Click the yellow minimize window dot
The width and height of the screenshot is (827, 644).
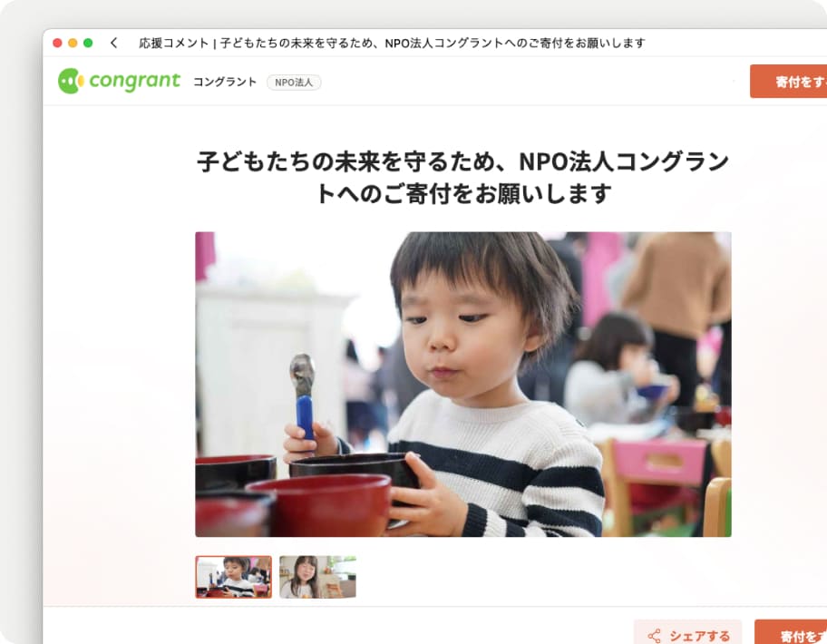[x=73, y=43]
